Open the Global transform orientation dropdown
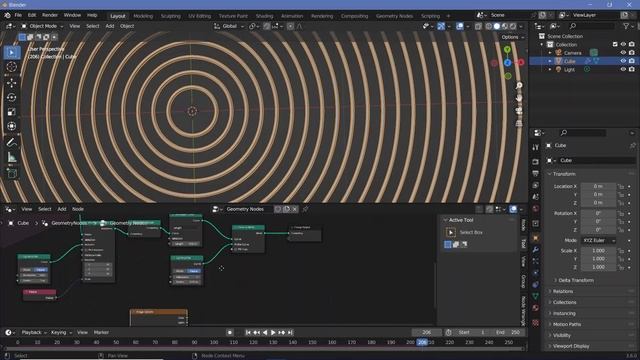Image resolution: width=640 pixels, height=360 pixels. [229, 26]
